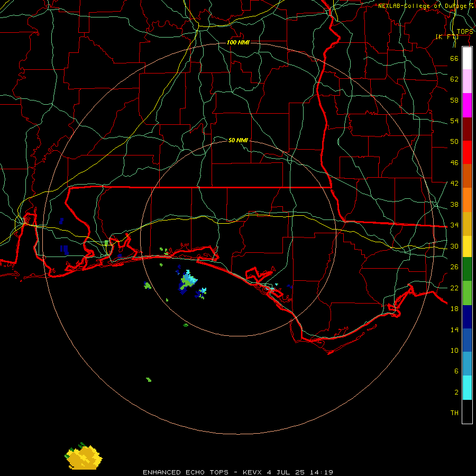Click the '34' legend value
The image size is (476, 476).
[454, 225]
